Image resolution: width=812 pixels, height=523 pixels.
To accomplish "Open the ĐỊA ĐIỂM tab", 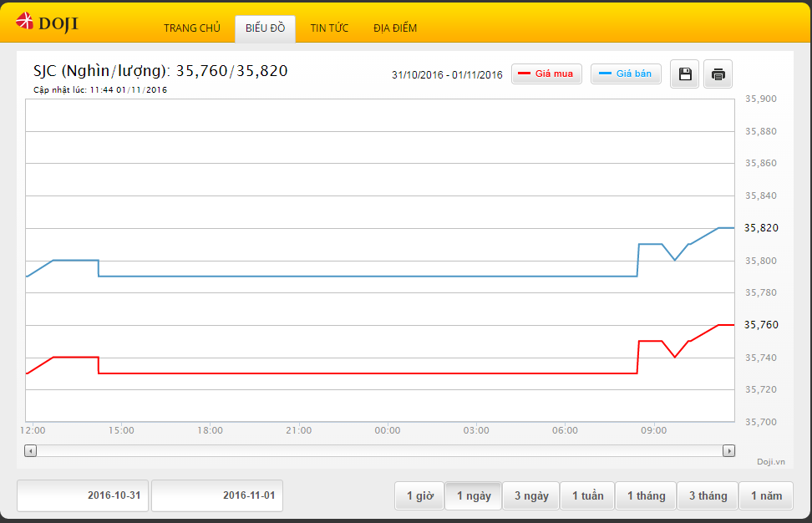I will [x=395, y=28].
